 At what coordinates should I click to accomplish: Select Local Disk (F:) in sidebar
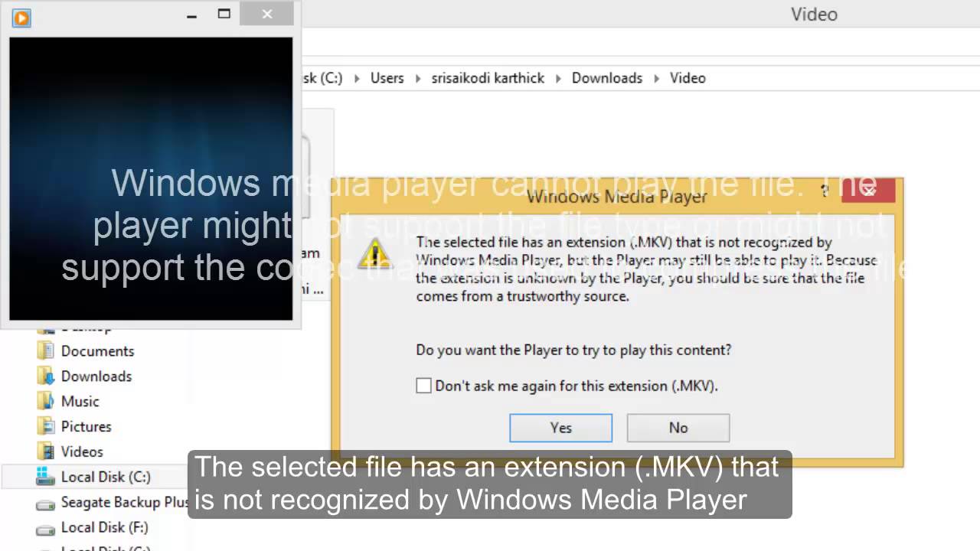105,527
